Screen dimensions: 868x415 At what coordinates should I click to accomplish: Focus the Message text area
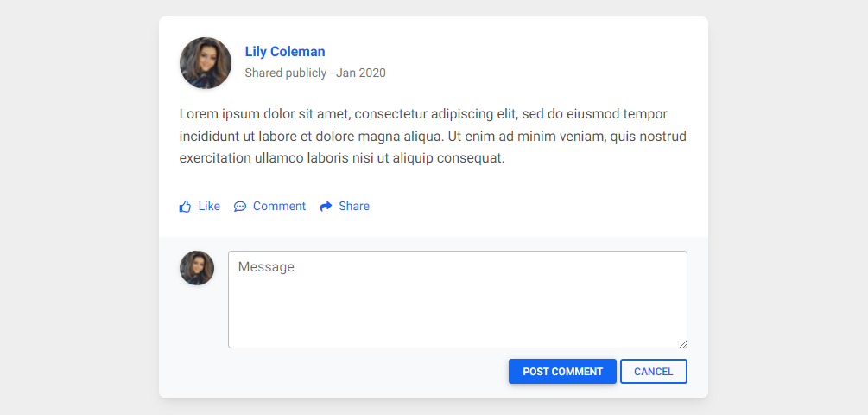pos(458,300)
